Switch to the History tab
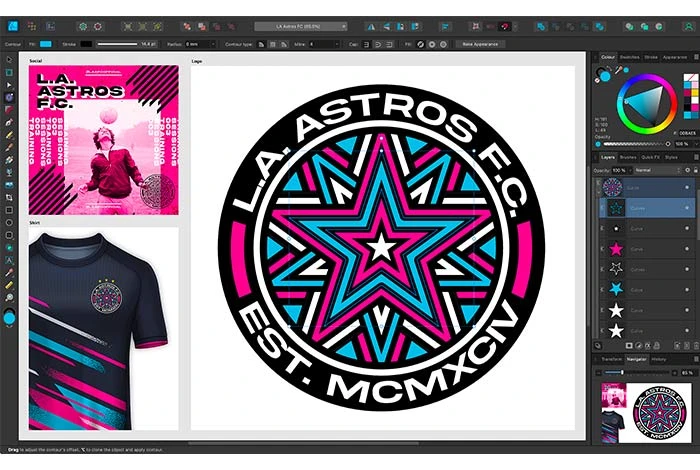Screen dimensions: 700x470 pyautogui.click(x=658, y=359)
